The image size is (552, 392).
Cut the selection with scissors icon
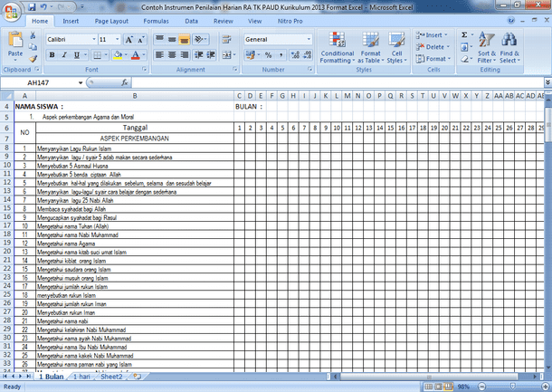(x=33, y=35)
